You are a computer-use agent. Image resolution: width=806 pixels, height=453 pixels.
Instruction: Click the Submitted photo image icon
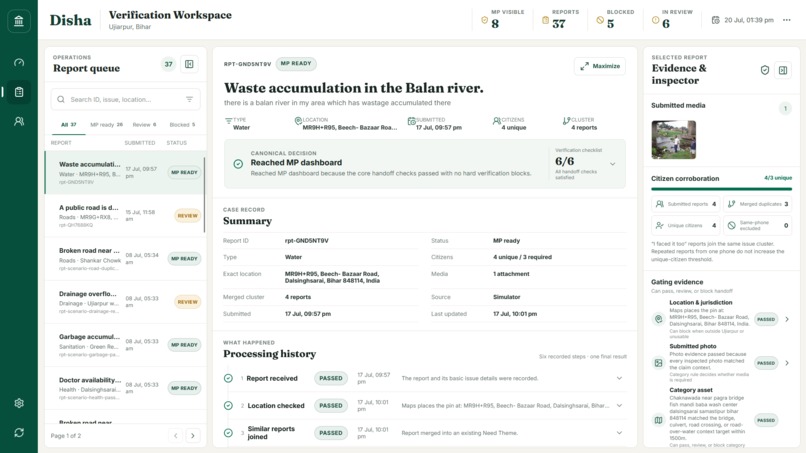658,363
